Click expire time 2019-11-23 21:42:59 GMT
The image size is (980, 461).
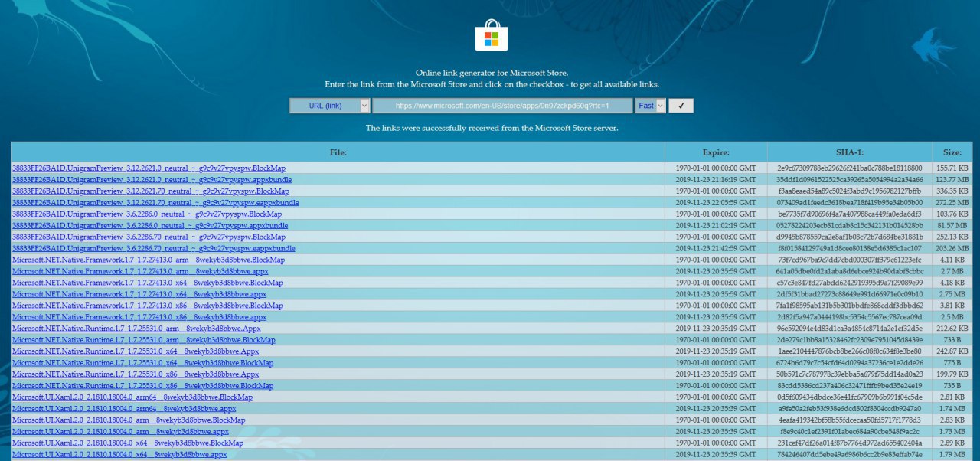tap(716, 248)
